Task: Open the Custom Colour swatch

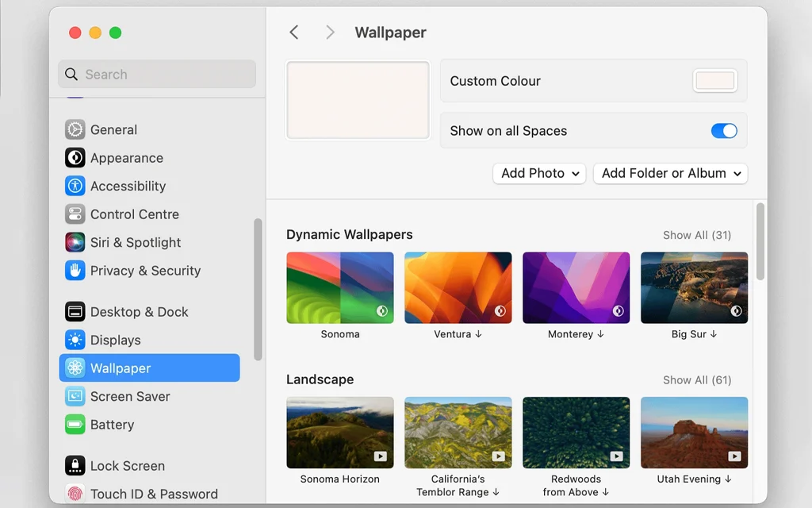Action: click(x=714, y=81)
